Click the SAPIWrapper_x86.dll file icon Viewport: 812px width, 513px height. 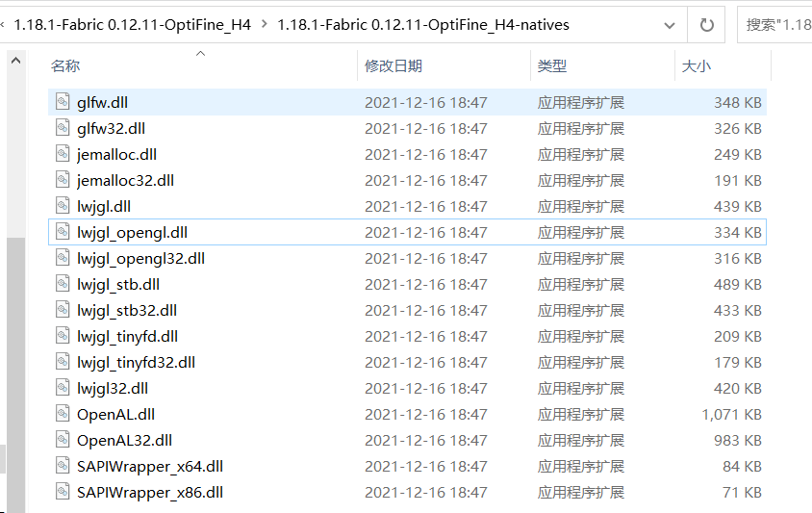63,491
